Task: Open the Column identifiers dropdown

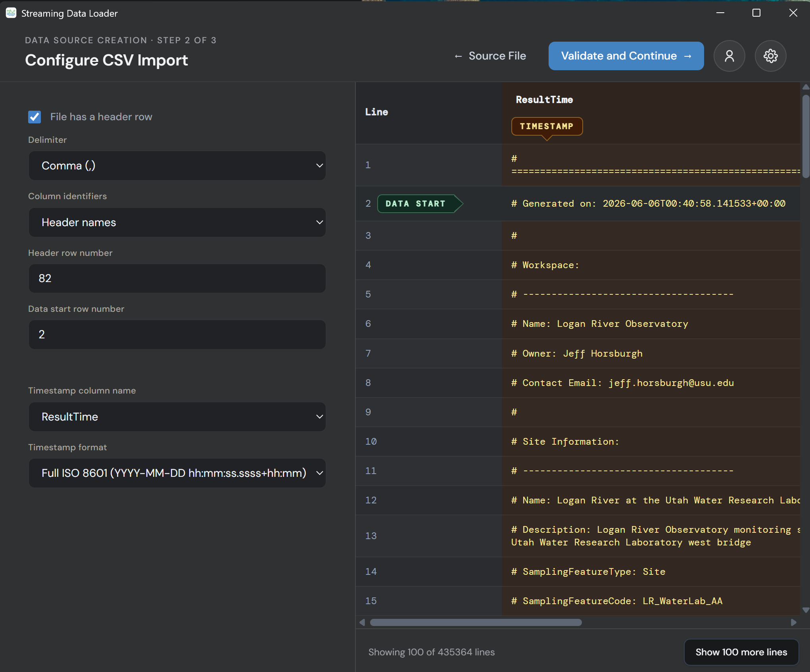Action: click(177, 222)
